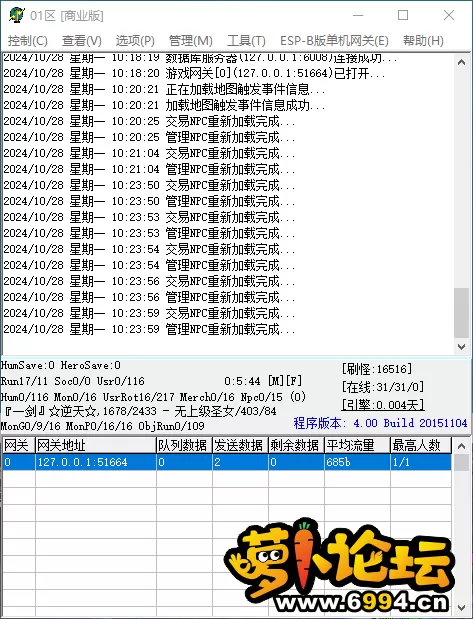Select gateway address cell 127.0.0.1:51664
473x619 pixels.
pyautogui.click(x=96, y=462)
